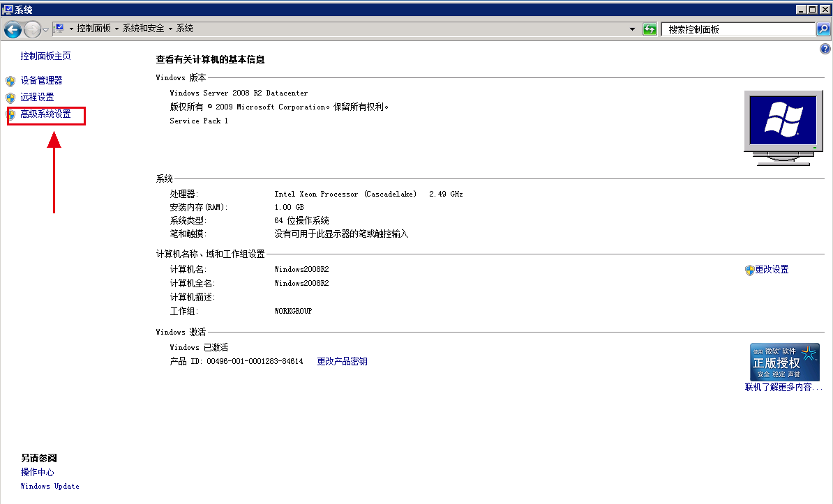The width and height of the screenshot is (833, 504).
Task: Click the green refresh icon in address bar
Action: [x=649, y=29]
